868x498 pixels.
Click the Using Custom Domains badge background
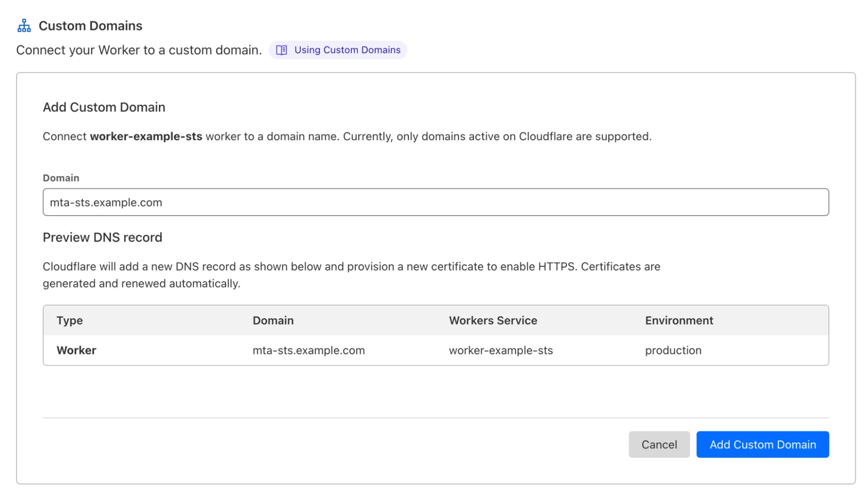point(339,50)
